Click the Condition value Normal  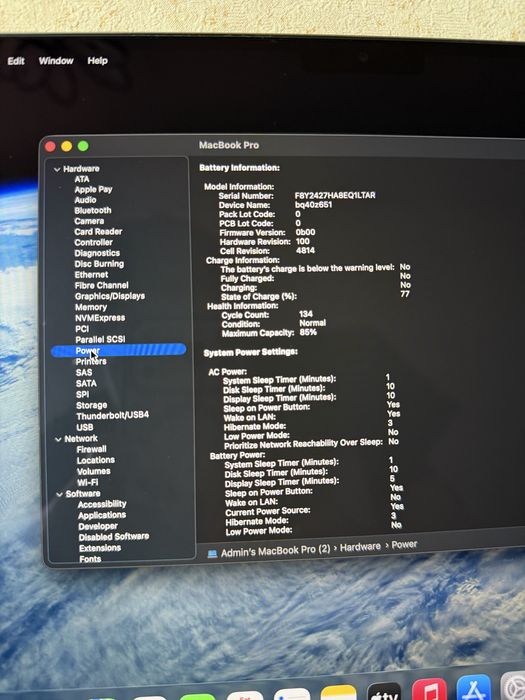[312, 323]
